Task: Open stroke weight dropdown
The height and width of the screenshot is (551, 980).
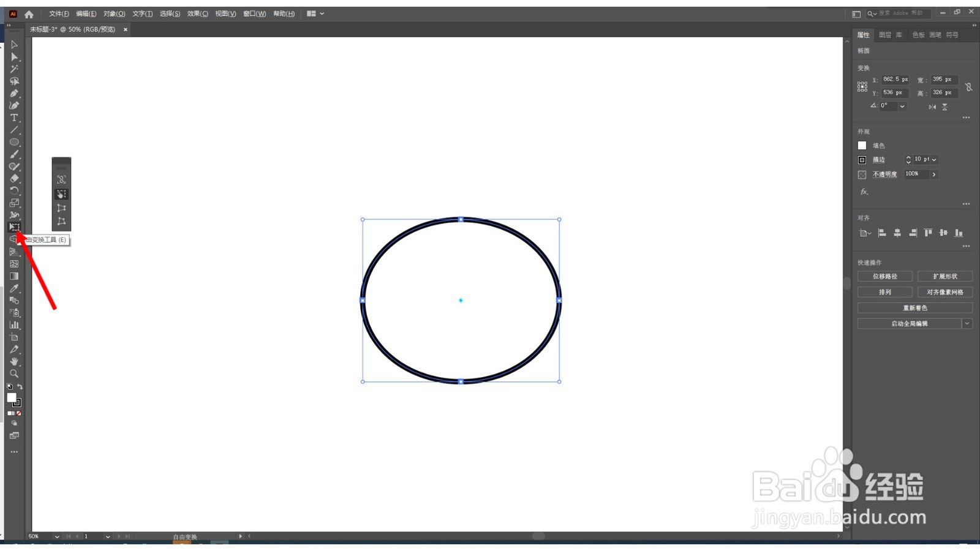Action: tap(934, 160)
